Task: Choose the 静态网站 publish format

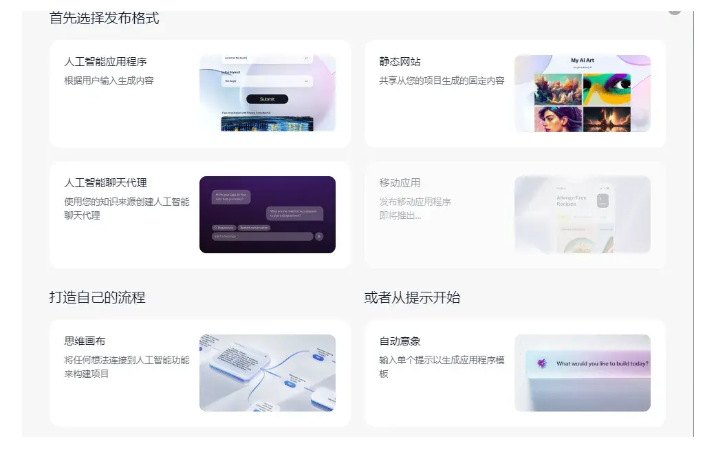Action: [x=400, y=62]
